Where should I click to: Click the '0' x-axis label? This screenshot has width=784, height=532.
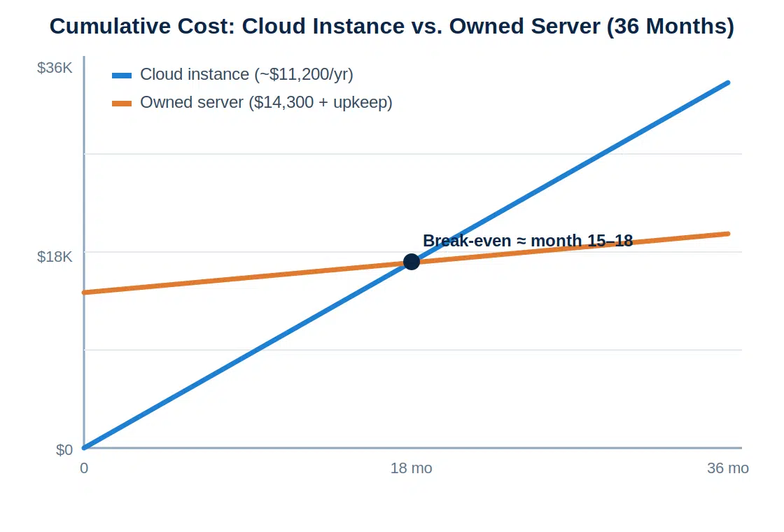[x=84, y=468]
